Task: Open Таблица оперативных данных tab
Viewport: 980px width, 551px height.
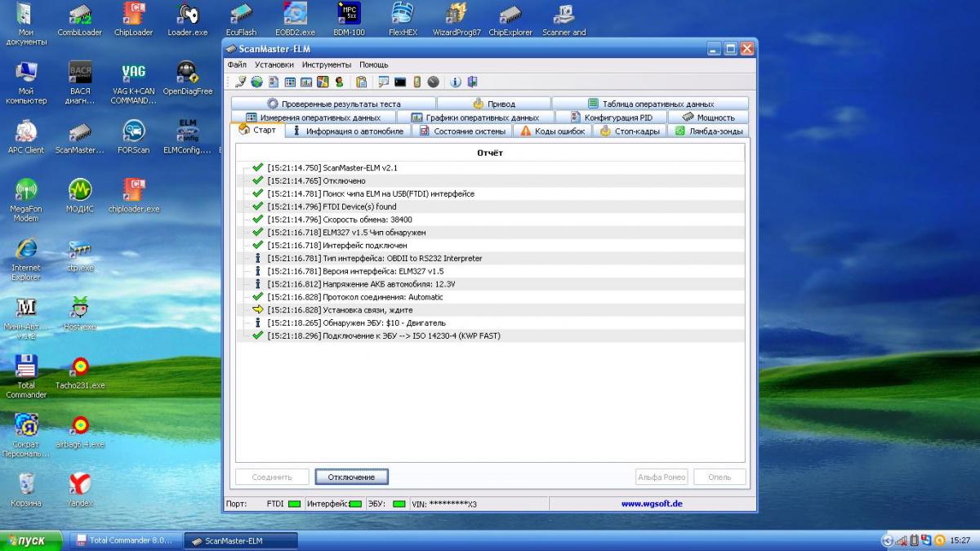Action: pos(650,104)
